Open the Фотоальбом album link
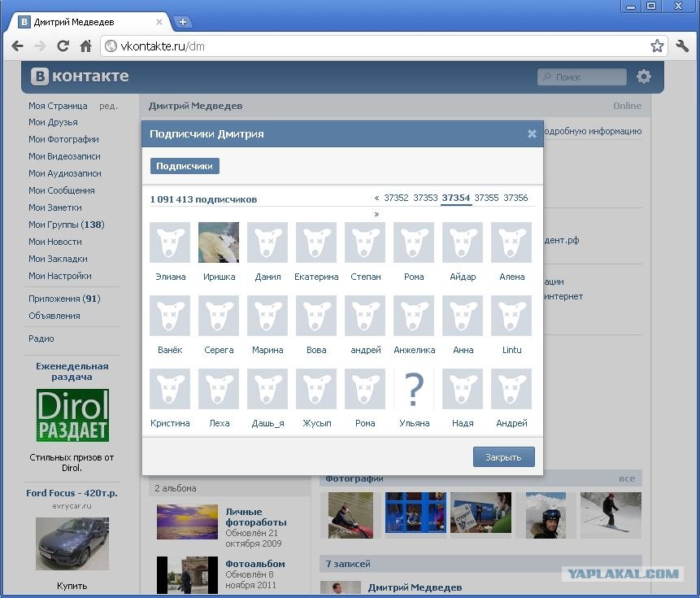The height and width of the screenshot is (598, 700). coord(255,564)
